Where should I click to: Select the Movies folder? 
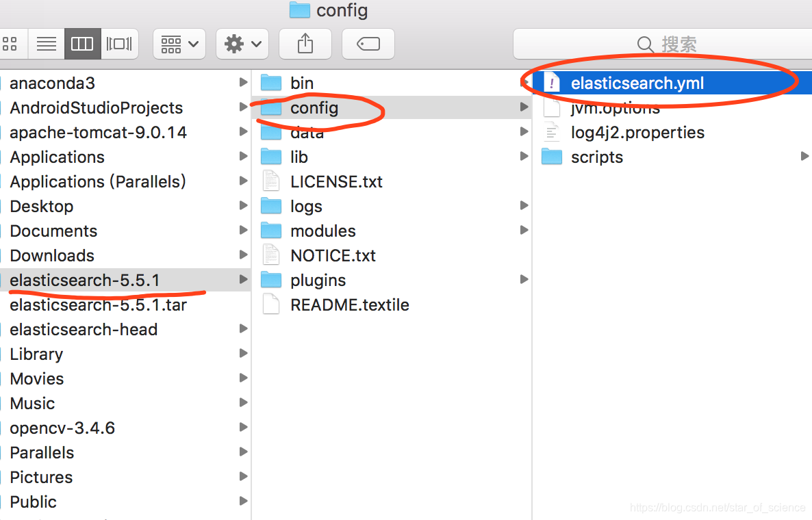(x=125, y=378)
